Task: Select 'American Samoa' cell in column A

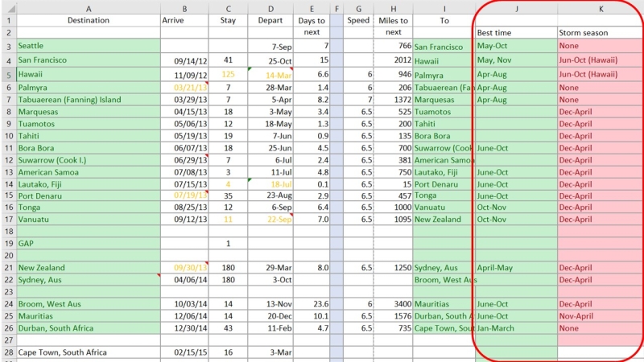Action: (89, 172)
